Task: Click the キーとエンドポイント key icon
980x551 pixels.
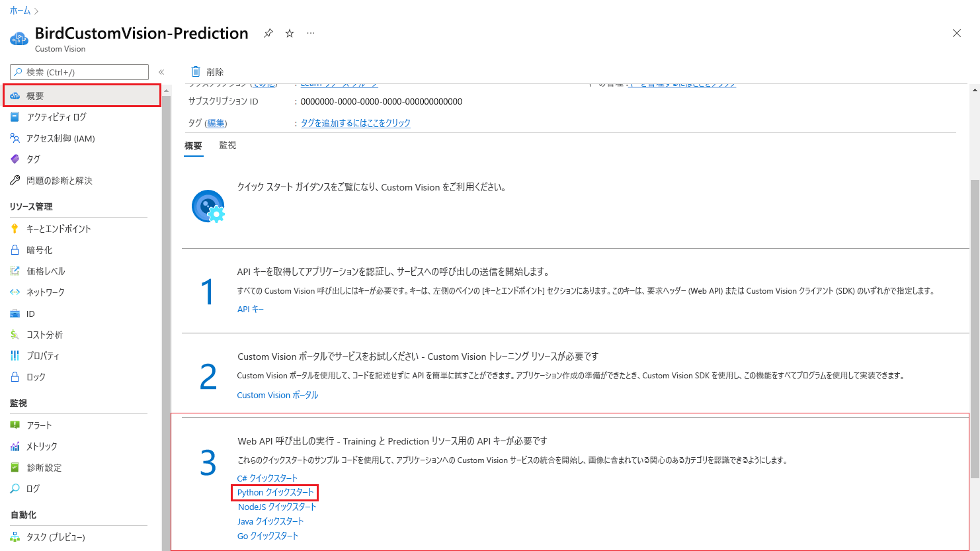Action: pos(15,229)
